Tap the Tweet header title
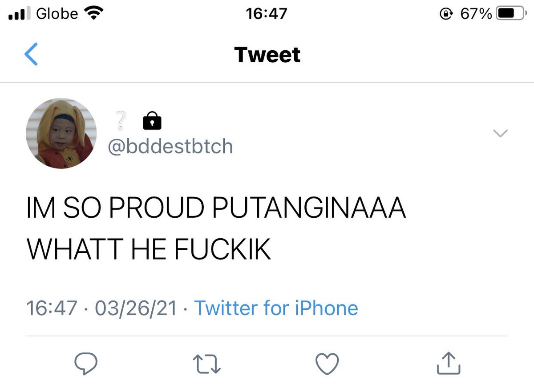The width and height of the screenshot is (534, 392). pyautogui.click(x=267, y=55)
